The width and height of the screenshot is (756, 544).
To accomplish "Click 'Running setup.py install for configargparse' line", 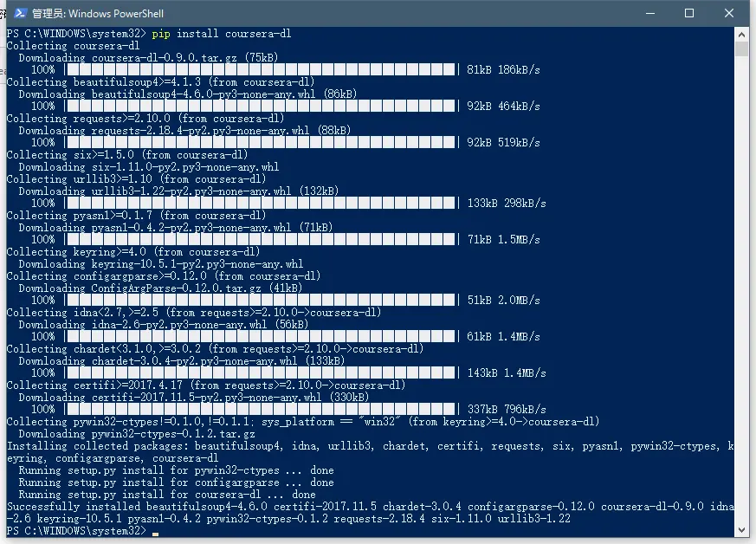I will (176, 482).
